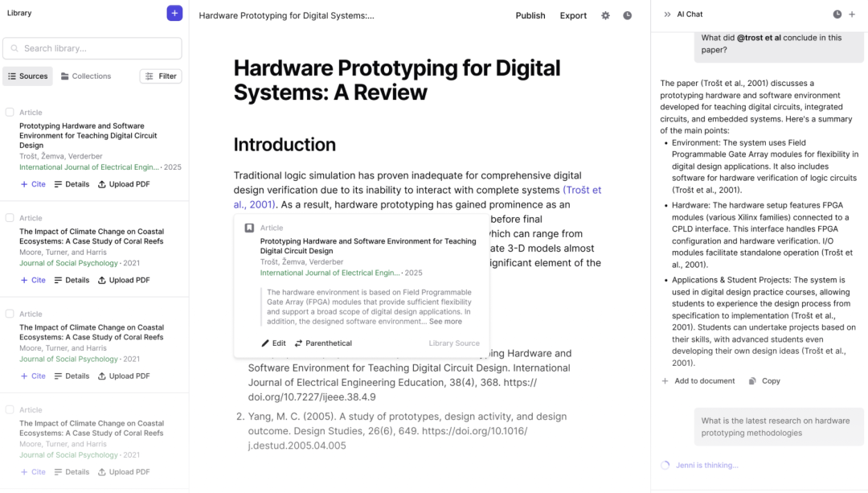
Task: Click the purple plus add-source button
Action: pyautogui.click(x=174, y=13)
